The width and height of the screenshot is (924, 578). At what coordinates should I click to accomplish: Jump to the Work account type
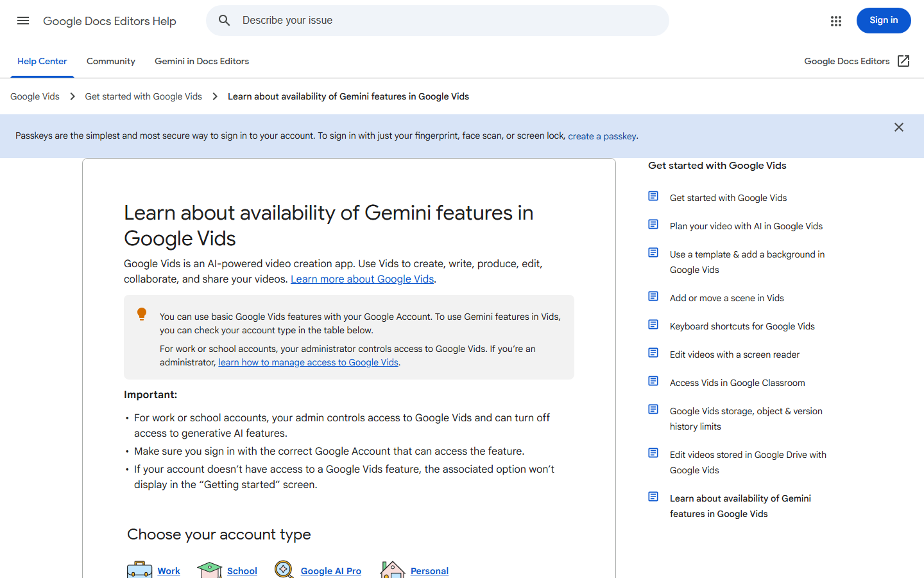coord(169,571)
